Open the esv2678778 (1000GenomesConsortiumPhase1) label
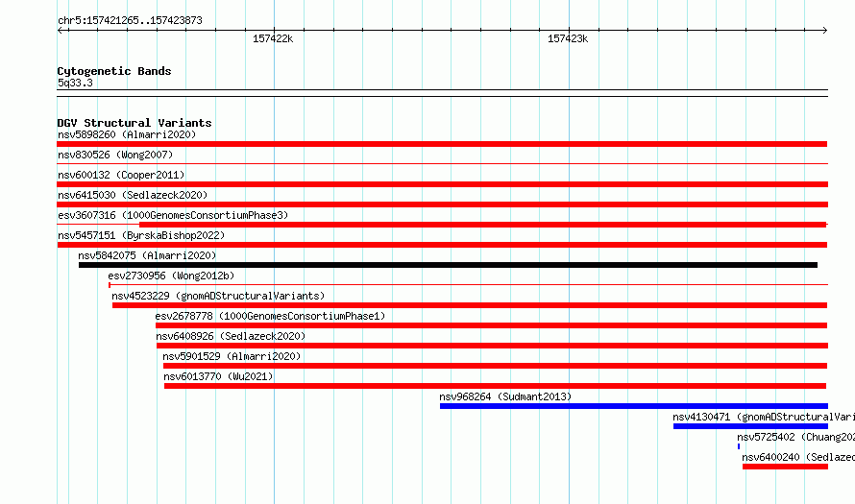This screenshot has width=855, height=504. (270, 316)
